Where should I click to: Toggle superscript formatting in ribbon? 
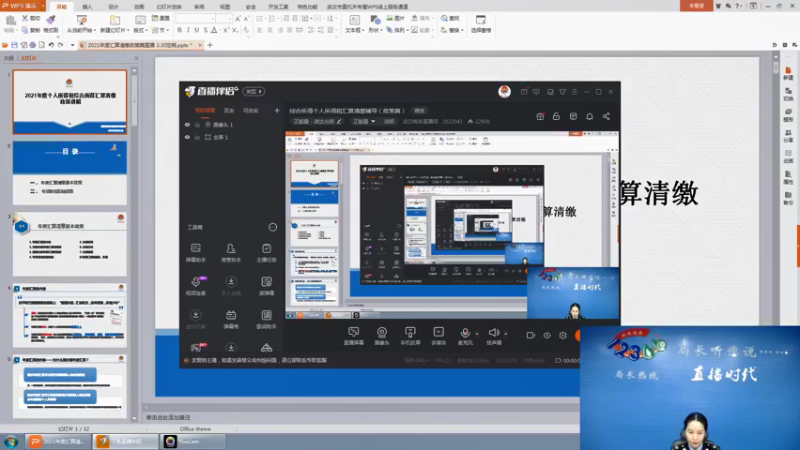(225, 30)
